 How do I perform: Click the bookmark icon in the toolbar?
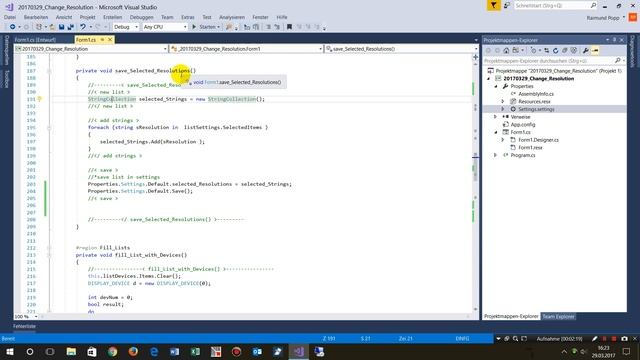tap(289, 27)
